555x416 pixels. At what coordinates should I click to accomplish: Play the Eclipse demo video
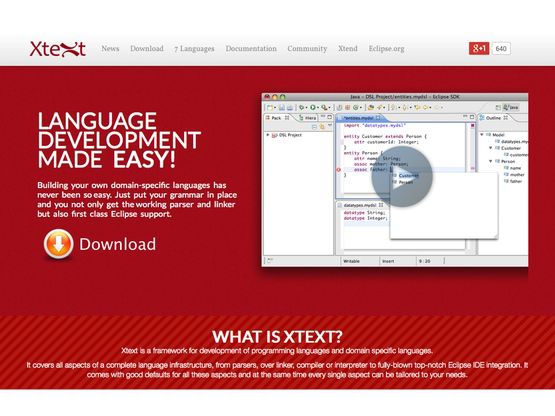coord(402,177)
